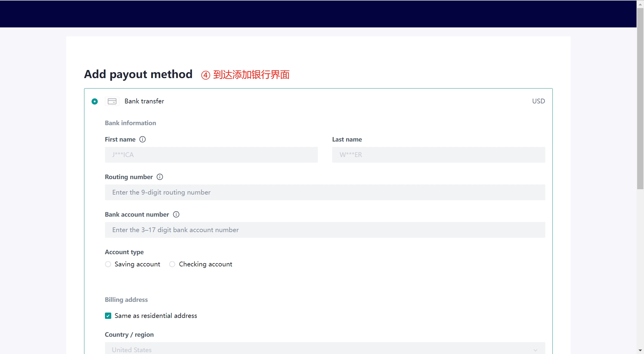Image resolution: width=644 pixels, height=354 pixels.
Task: Click the Add payout method heading
Action: tap(138, 74)
